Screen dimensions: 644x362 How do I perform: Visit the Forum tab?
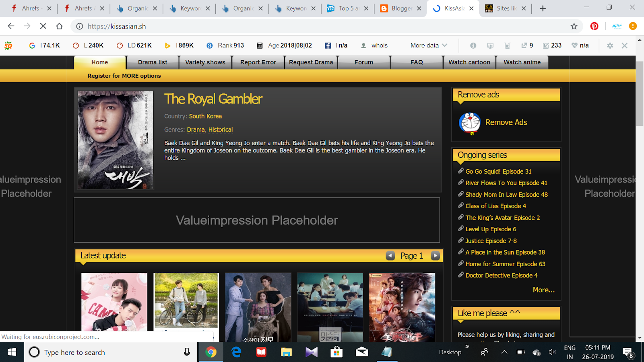tap(364, 62)
